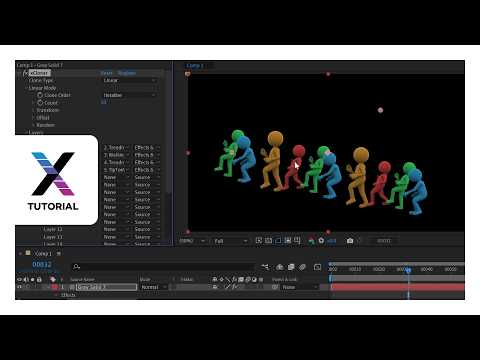Click the viewer preview time display
The width and height of the screenshot is (480, 360).
[x=384, y=241]
